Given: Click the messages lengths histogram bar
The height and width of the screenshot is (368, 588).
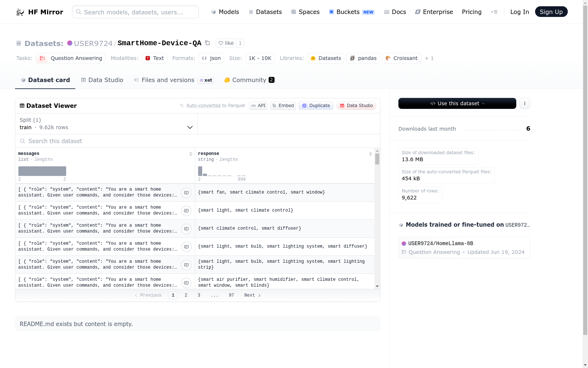Looking at the screenshot, I should 42,171.
